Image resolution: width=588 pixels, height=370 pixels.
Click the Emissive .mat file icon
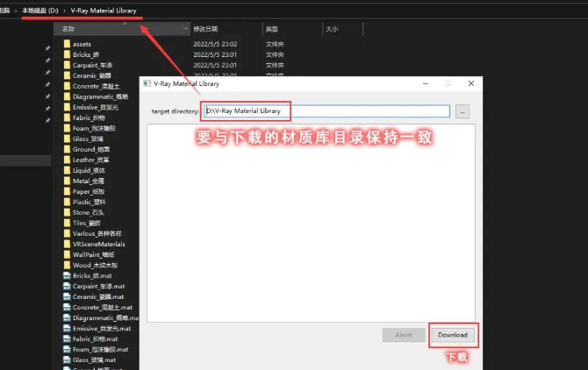pos(67,328)
